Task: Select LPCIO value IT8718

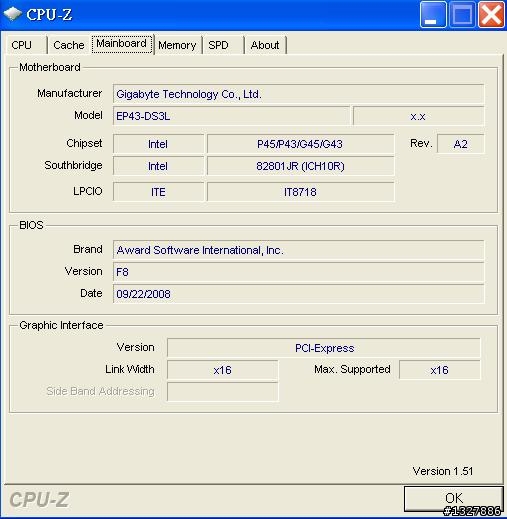Action: point(300,192)
